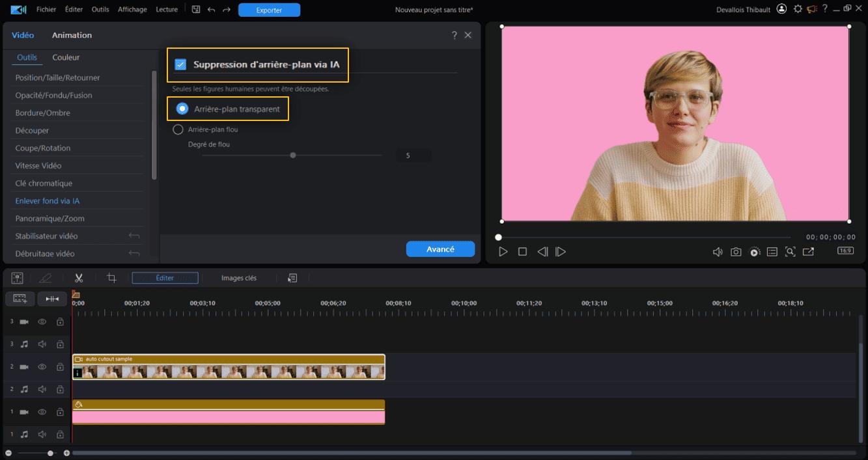Open the preview zoom magnifier icon
The width and height of the screenshot is (868, 460).
pyautogui.click(x=791, y=251)
